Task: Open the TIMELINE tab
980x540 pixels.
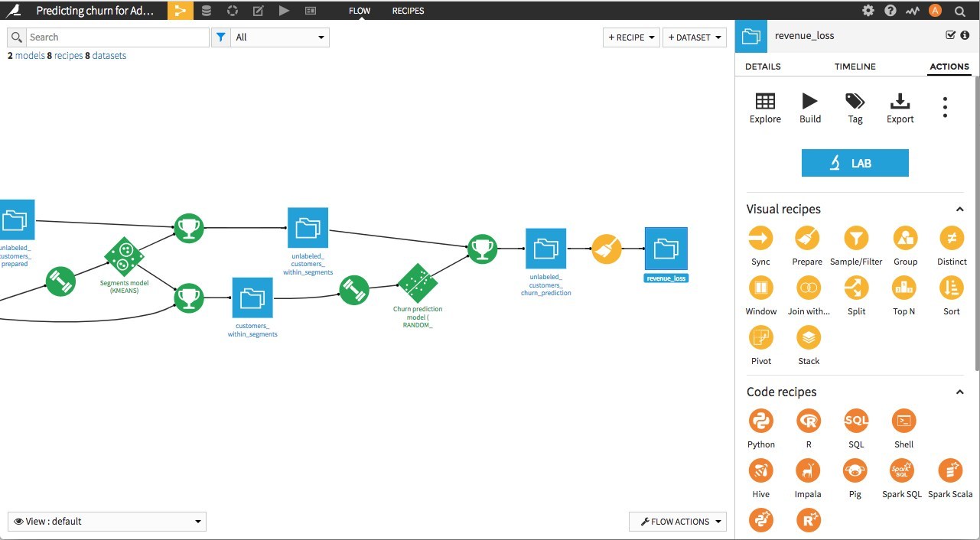Action: (855, 67)
